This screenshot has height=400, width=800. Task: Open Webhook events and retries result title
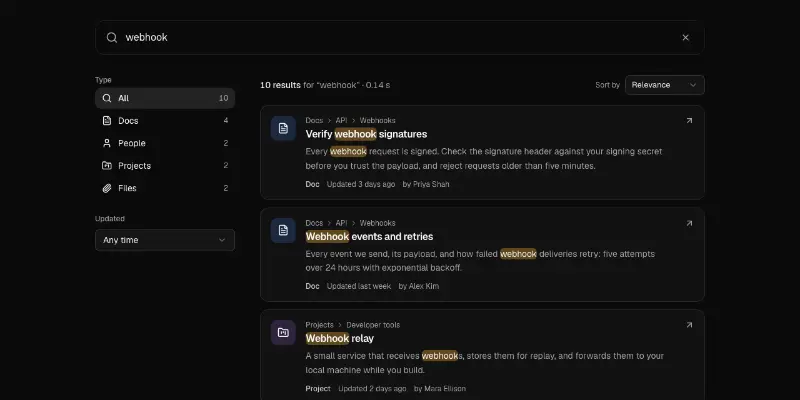[369, 237]
